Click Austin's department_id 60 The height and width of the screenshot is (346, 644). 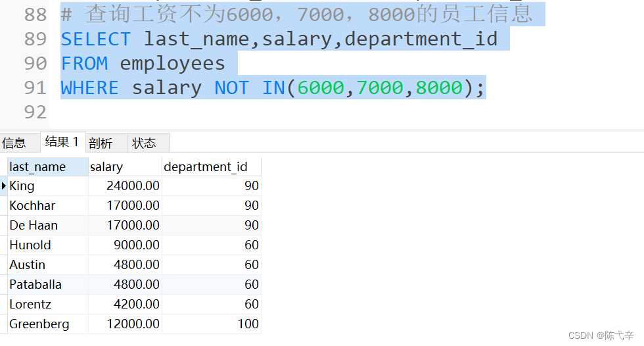[212, 264]
